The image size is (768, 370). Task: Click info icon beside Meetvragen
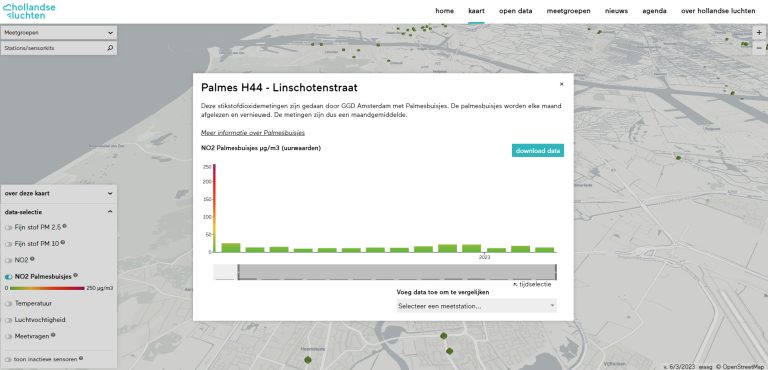pyautogui.click(x=53, y=335)
